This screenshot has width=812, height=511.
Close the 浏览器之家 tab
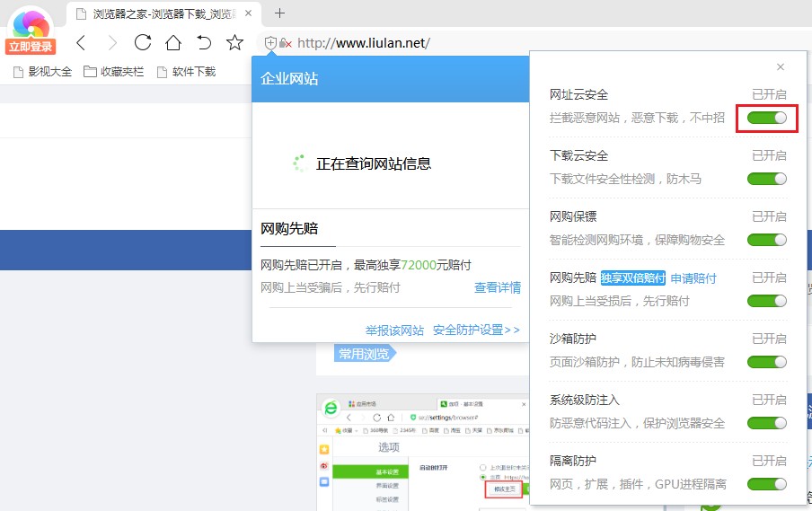[249, 13]
